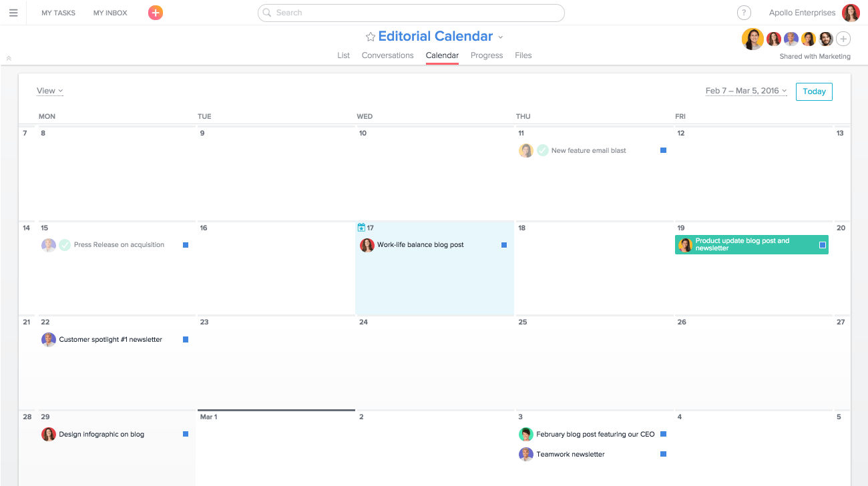Star the Editorial Calendar project
This screenshot has width=868, height=486.
pyautogui.click(x=370, y=36)
